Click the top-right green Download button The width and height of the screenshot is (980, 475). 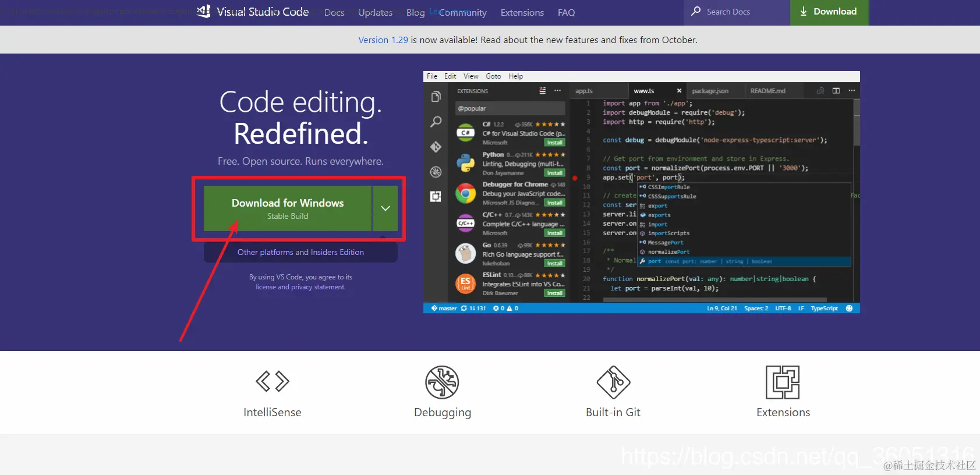pyautogui.click(x=829, y=12)
